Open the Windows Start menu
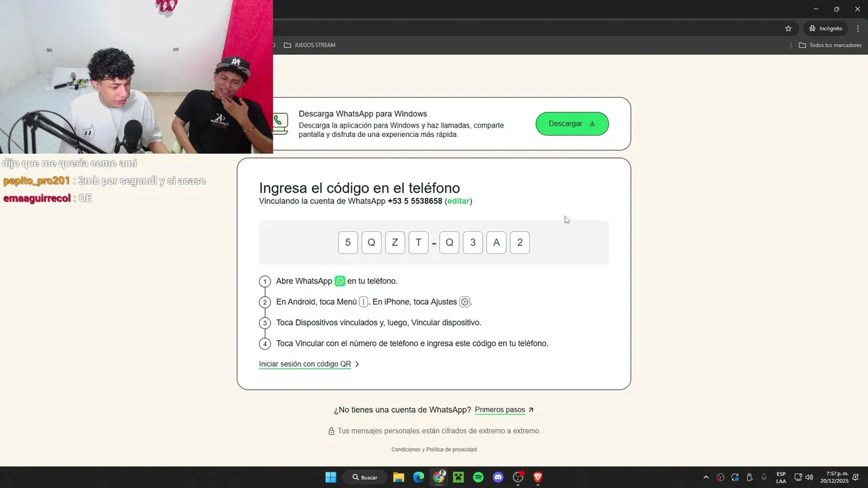Screen dimensions: 868x488 point(331,477)
